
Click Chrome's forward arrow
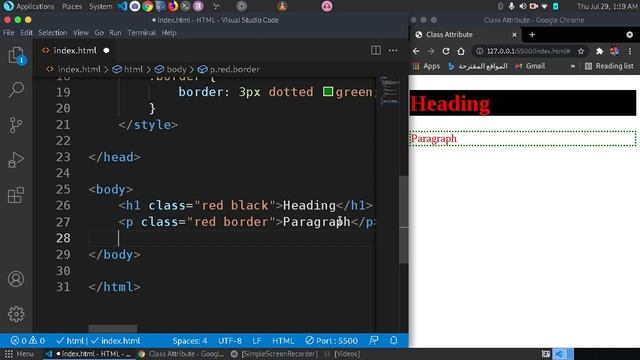pos(431,51)
